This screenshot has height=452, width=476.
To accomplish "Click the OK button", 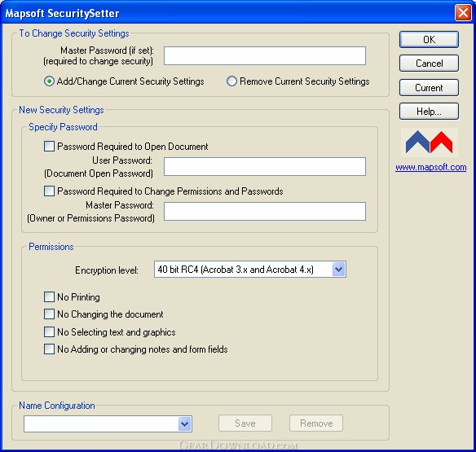I will point(429,39).
